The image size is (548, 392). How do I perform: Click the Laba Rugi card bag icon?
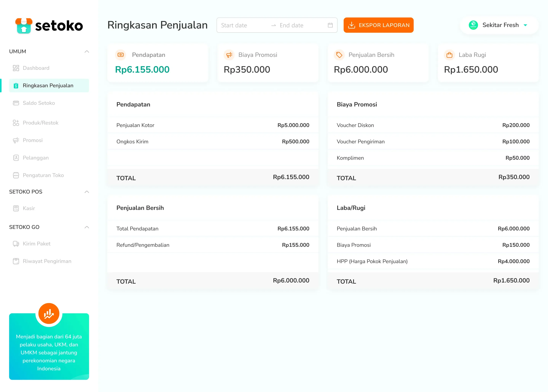tap(449, 55)
